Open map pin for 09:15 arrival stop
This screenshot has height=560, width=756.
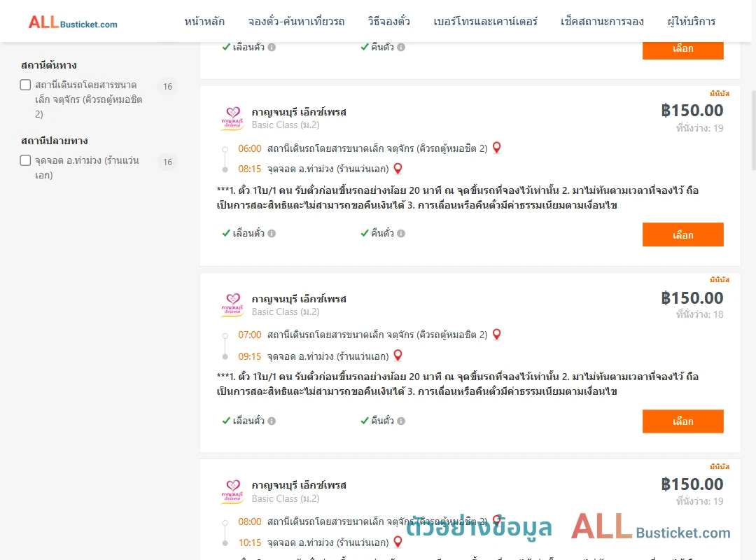tap(398, 356)
